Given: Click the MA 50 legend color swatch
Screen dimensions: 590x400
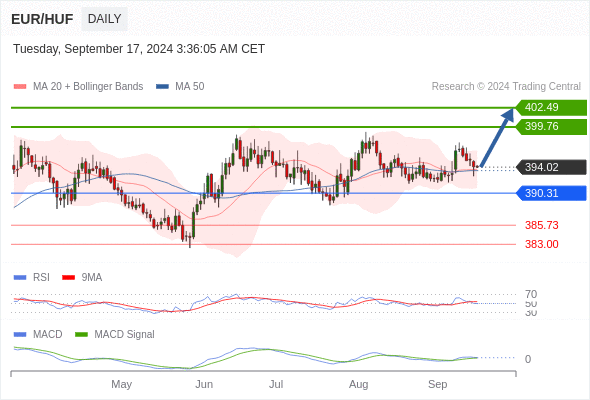Looking at the screenshot, I should click(x=162, y=87).
